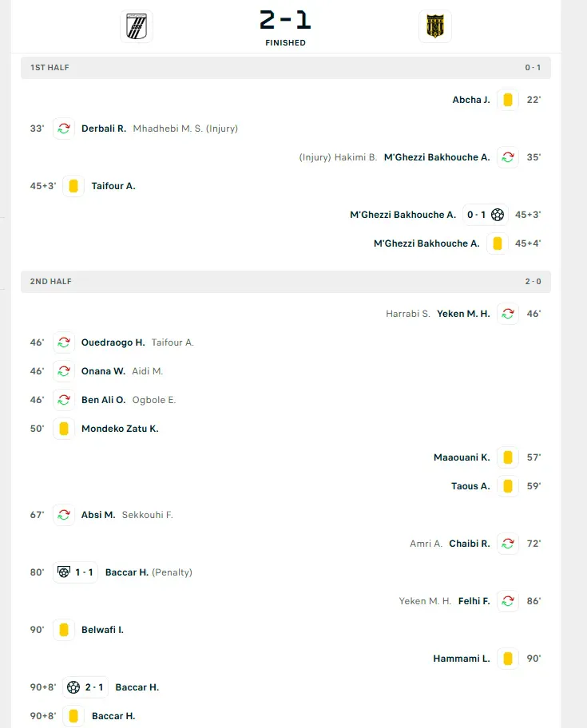This screenshot has width=587, height=728.
Task: Click the 1ST HALF section header
Action: pos(286,68)
